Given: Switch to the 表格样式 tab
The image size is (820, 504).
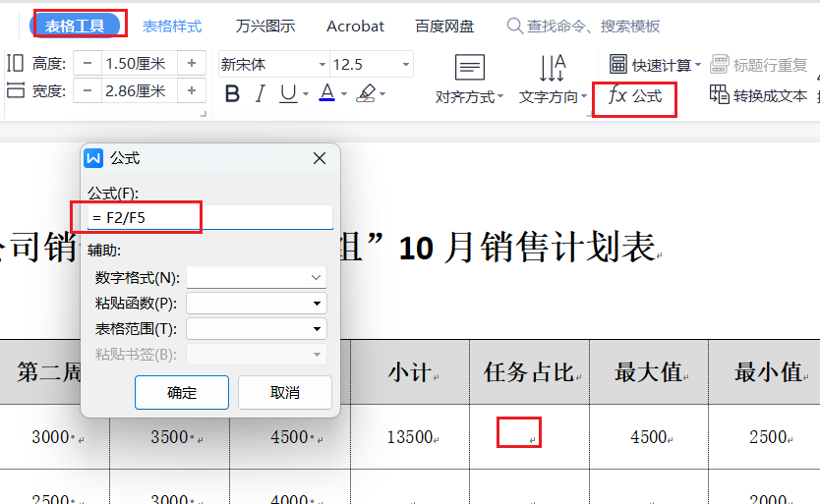Looking at the screenshot, I should click(172, 26).
